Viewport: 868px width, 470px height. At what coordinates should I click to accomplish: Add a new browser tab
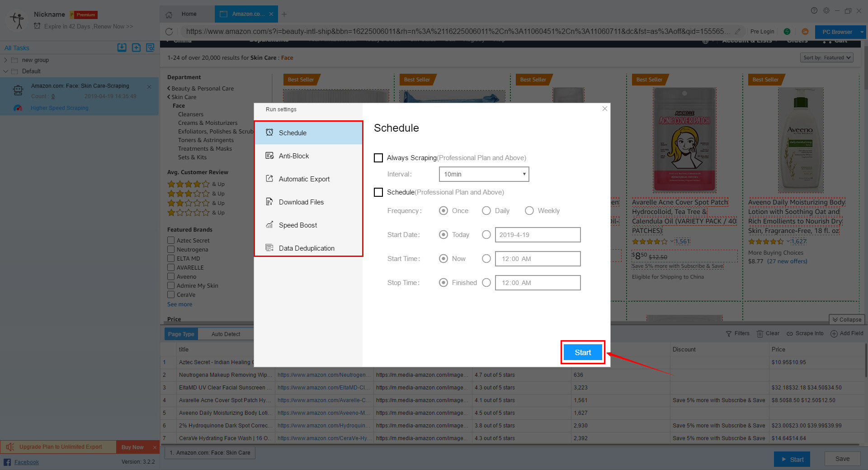(284, 14)
